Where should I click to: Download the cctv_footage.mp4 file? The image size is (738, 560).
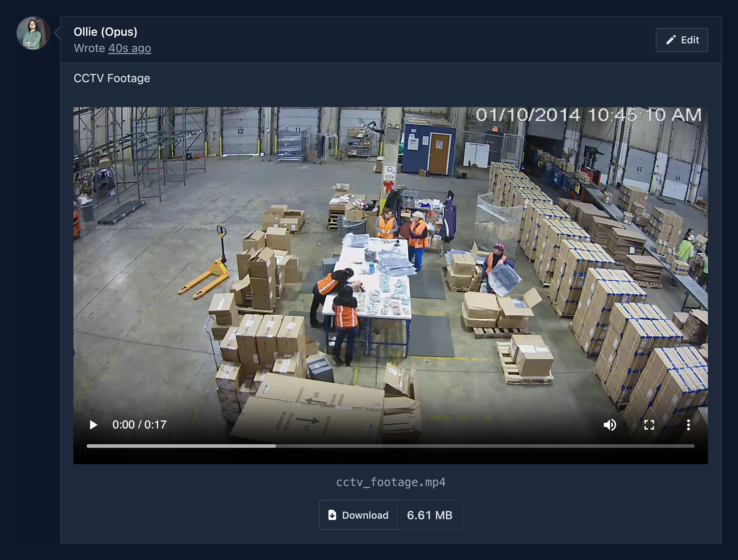click(358, 515)
